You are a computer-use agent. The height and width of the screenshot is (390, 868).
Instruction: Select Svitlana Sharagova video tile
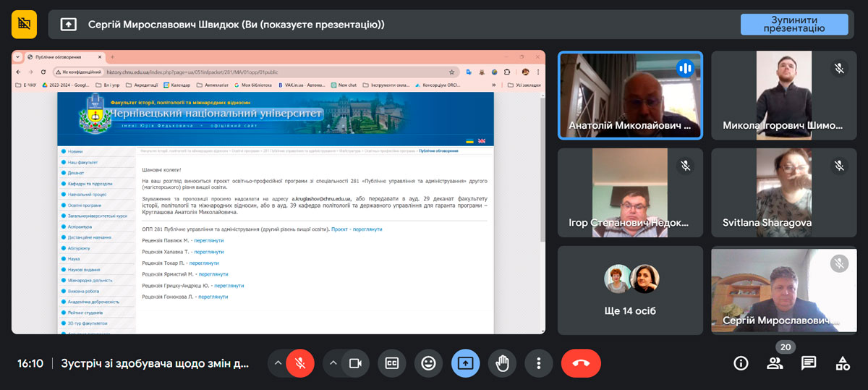[x=783, y=192]
